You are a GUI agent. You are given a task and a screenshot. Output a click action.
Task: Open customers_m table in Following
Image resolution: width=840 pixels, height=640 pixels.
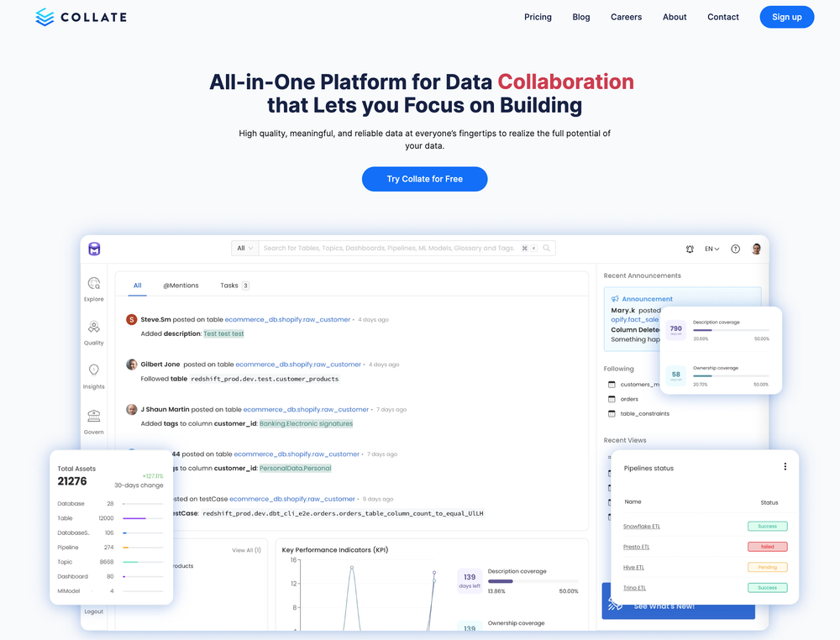coord(633,385)
